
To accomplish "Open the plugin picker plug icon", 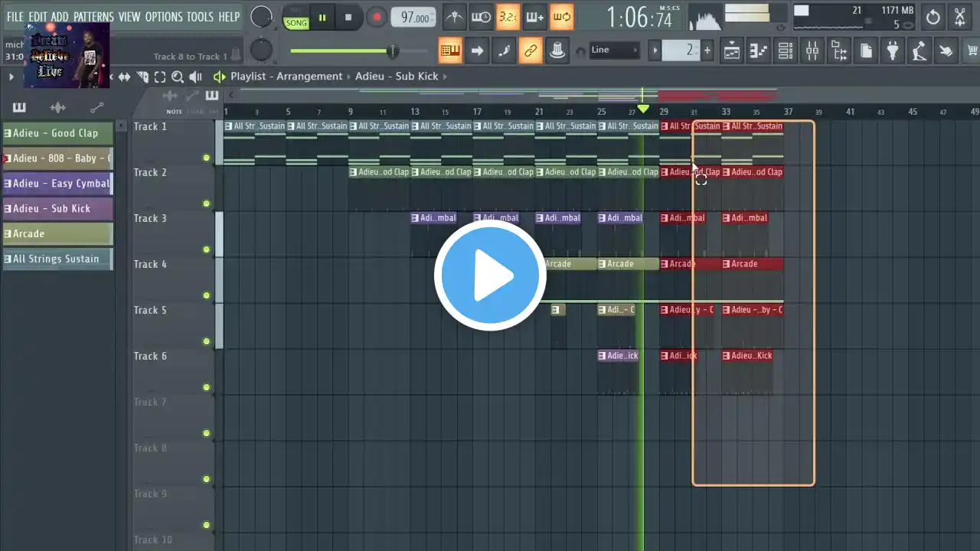I will coord(893,51).
